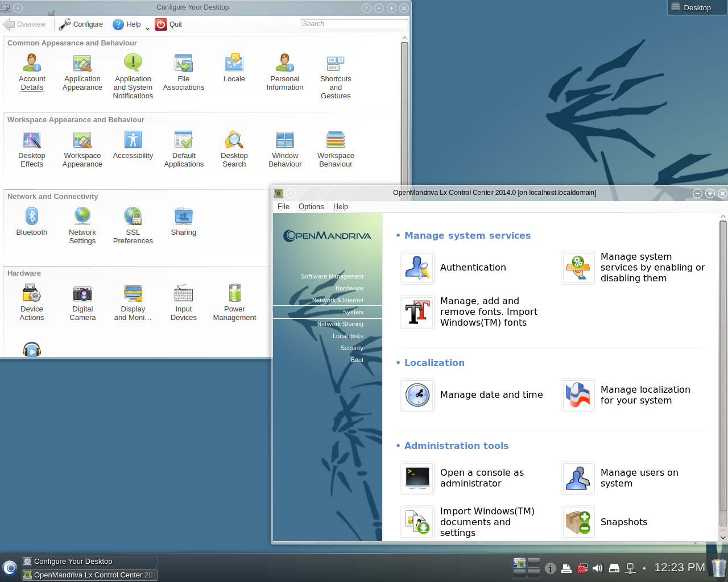Screen dimensions: 728x582
Task: Open Digital Camera settings
Action: pos(82,302)
